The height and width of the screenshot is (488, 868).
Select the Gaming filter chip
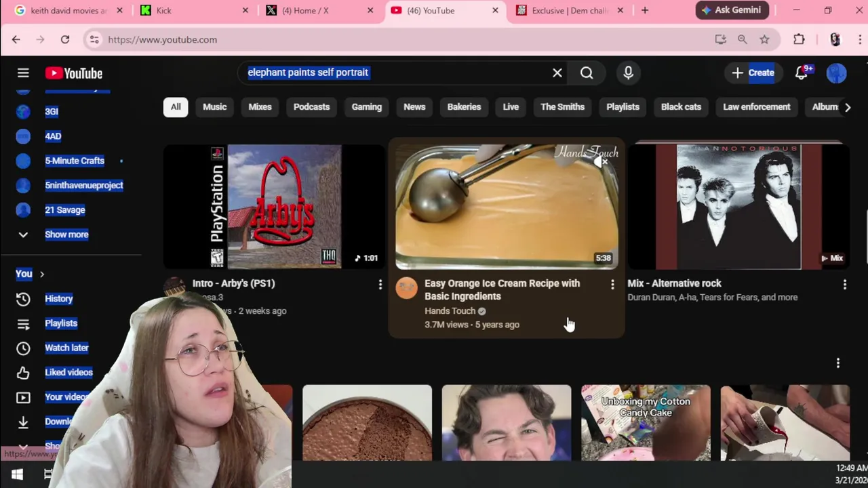point(367,106)
